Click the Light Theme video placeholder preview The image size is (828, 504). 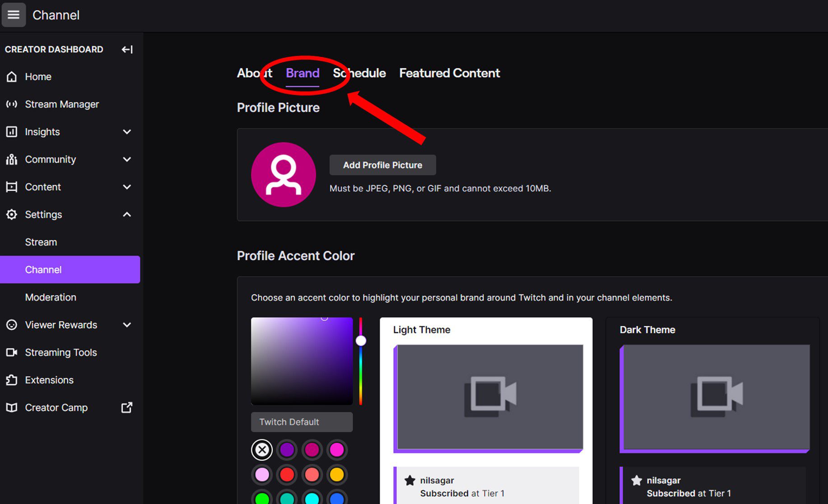[x=488, y=398]
